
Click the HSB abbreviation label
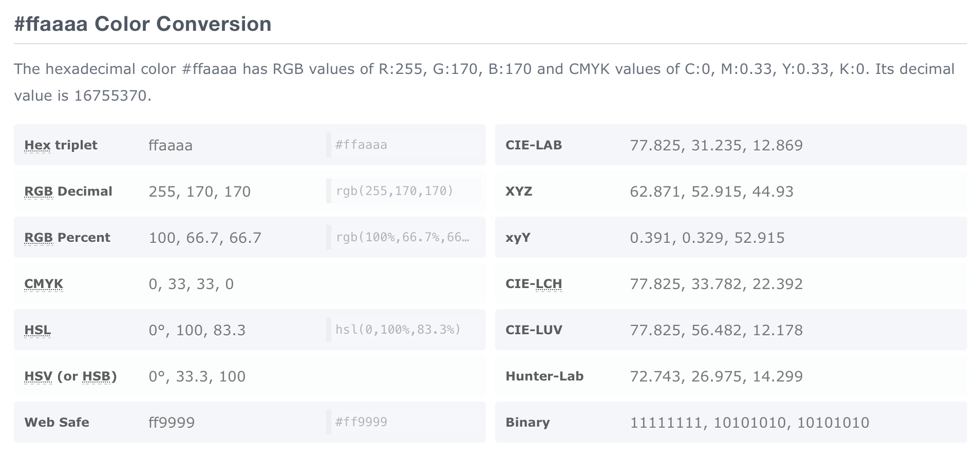point(97,376)
